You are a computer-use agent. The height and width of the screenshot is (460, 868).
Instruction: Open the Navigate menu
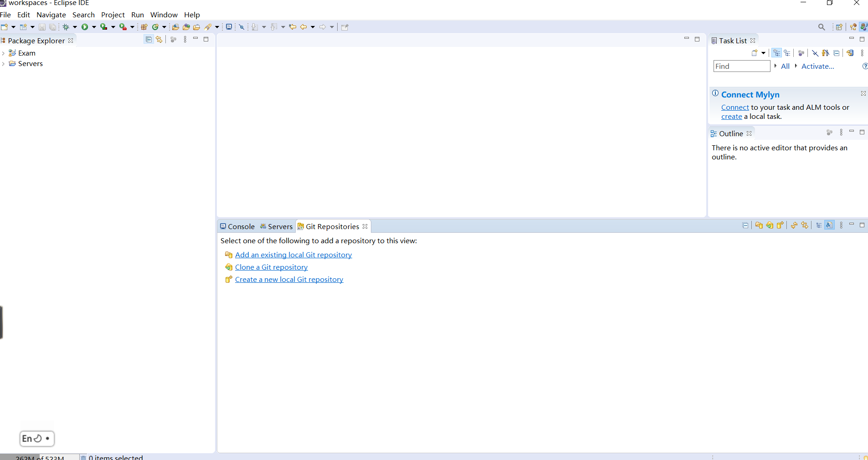[51, 14]
